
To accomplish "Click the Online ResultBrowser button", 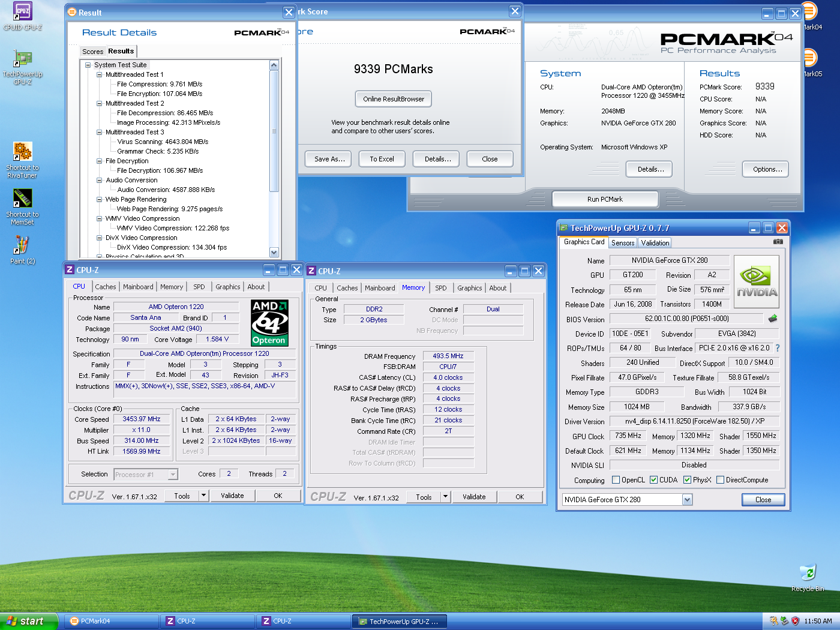I will [394, 99].
